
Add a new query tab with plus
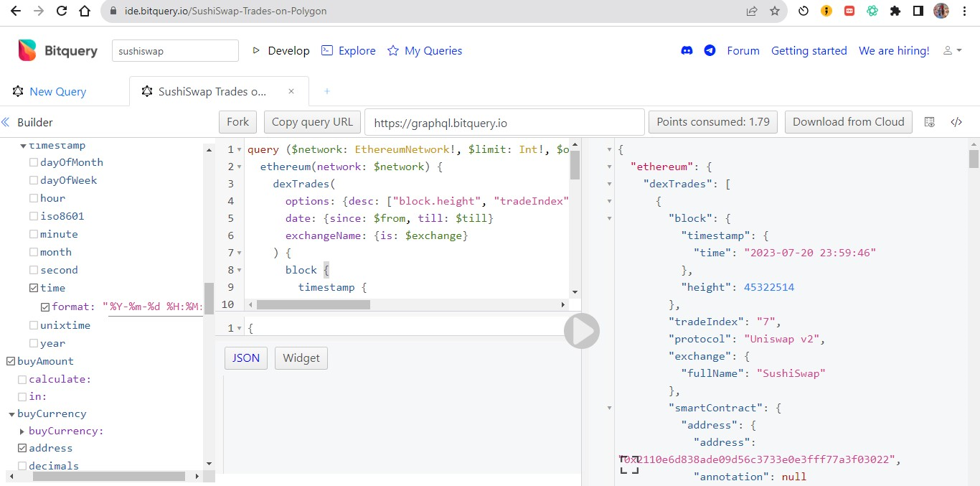327,91
